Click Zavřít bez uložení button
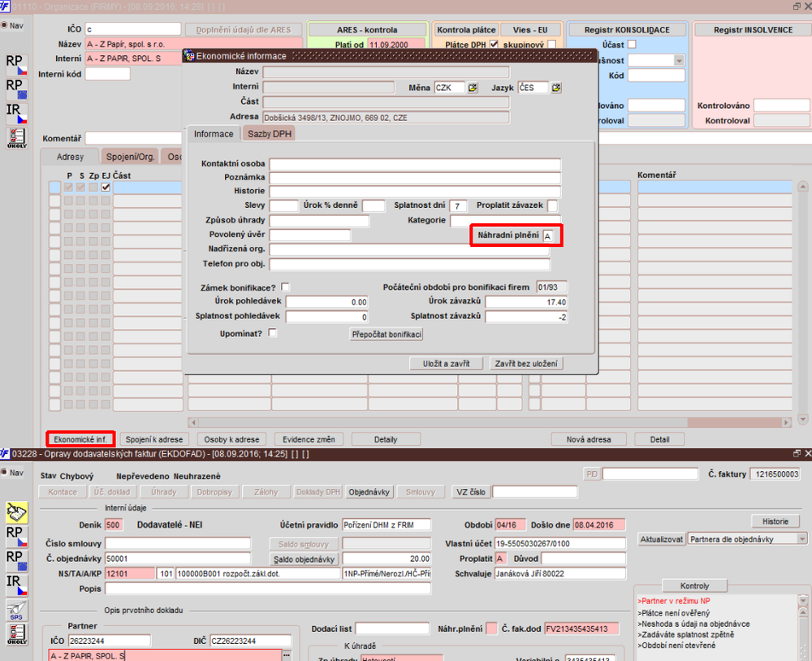 click(x=526, y=364)
